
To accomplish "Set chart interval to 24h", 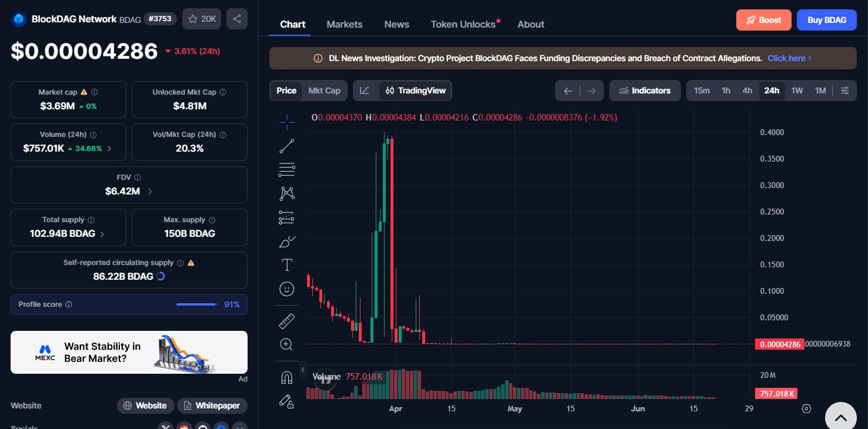I will click(772, 91).
